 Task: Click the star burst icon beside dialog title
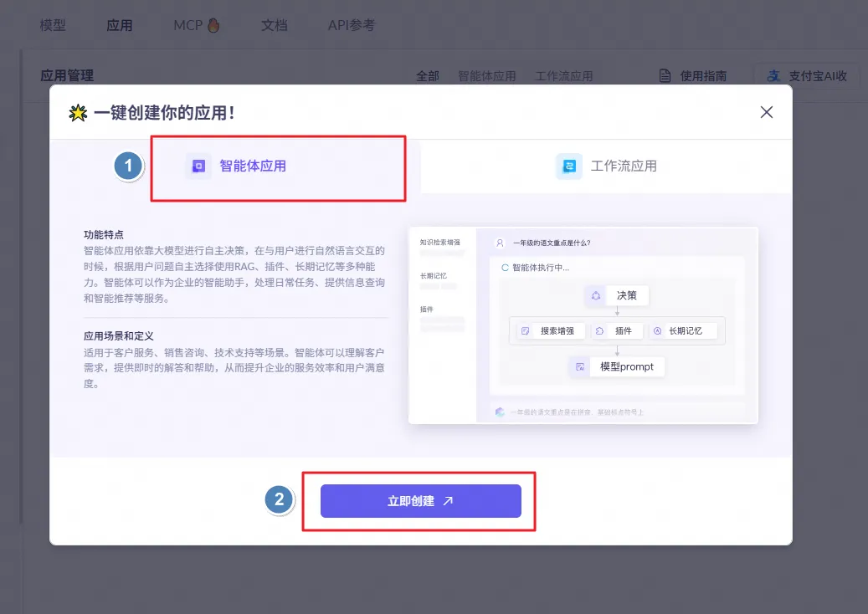coord(78,113)
